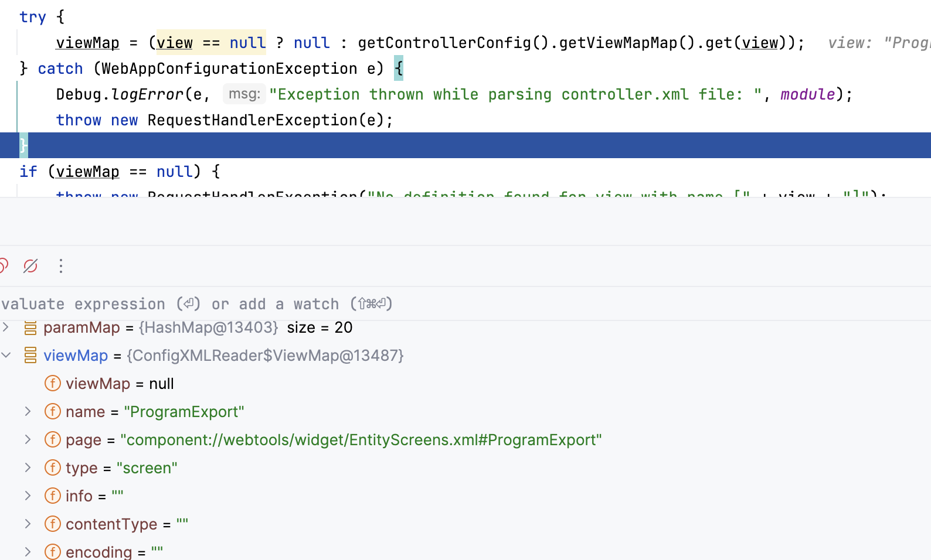931x560 pixels.
Task: Click RequestHandlerException in throw statement
Action: 253,120
